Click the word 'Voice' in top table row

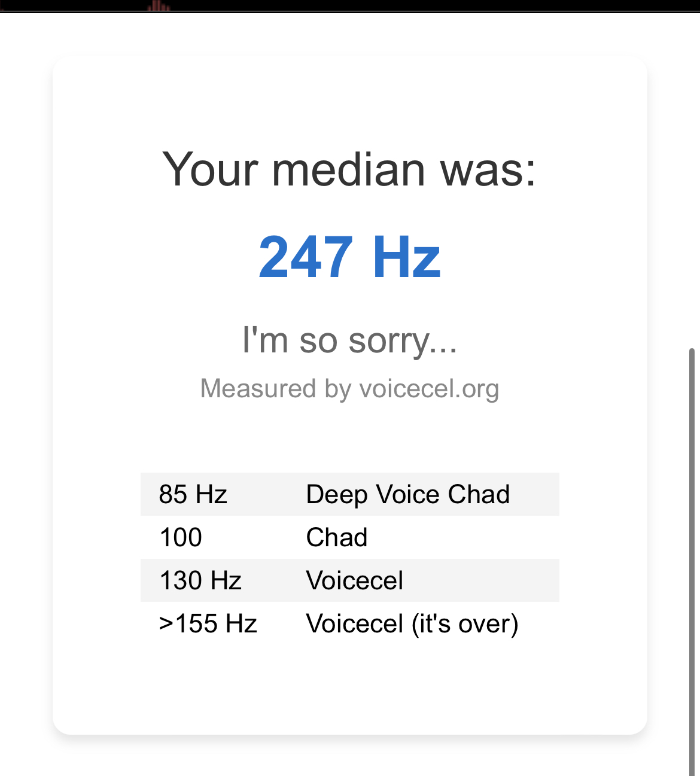pos(408,495)
